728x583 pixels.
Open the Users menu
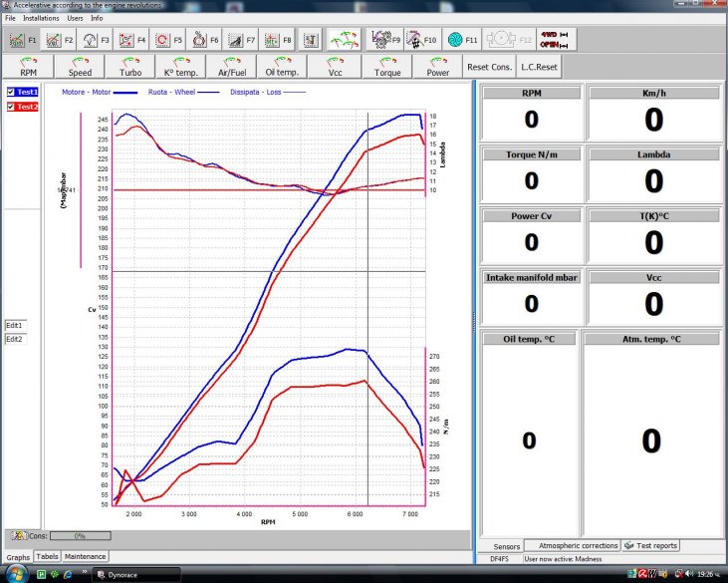[x=75, y=18]
